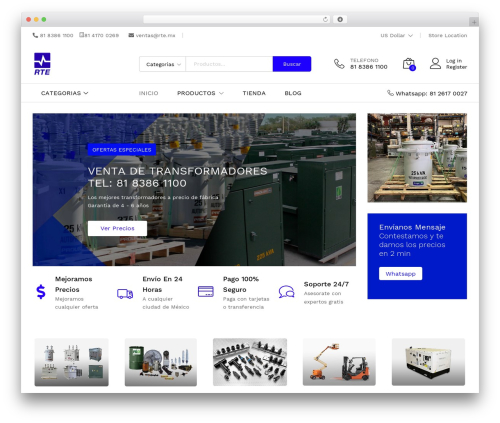Screen dimensions: 500x423
Task: Open the connectors category thumbnail
Action: (x=250, y=362)
